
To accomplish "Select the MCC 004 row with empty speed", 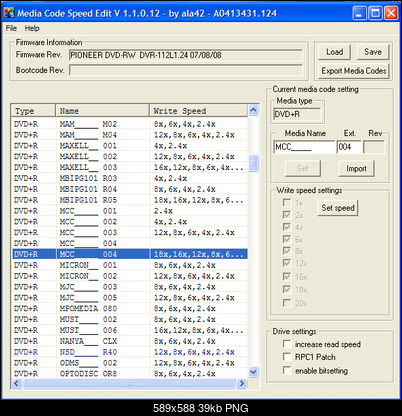I will point(130,243).
